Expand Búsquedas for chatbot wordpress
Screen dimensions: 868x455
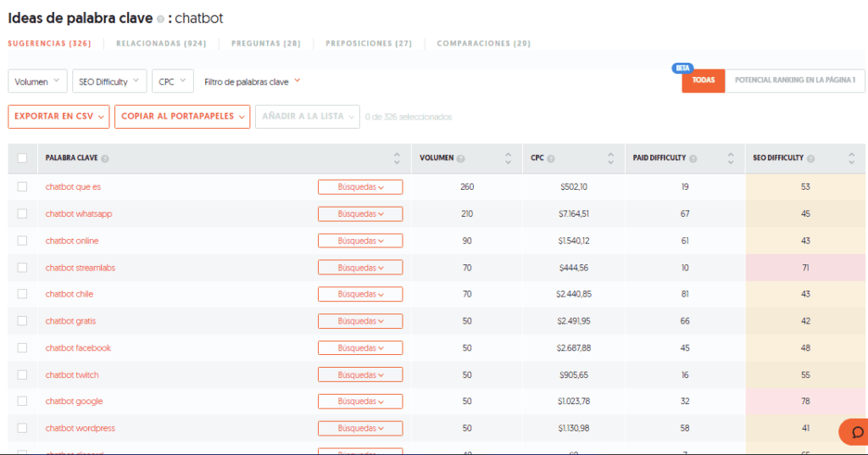(360, 428)
